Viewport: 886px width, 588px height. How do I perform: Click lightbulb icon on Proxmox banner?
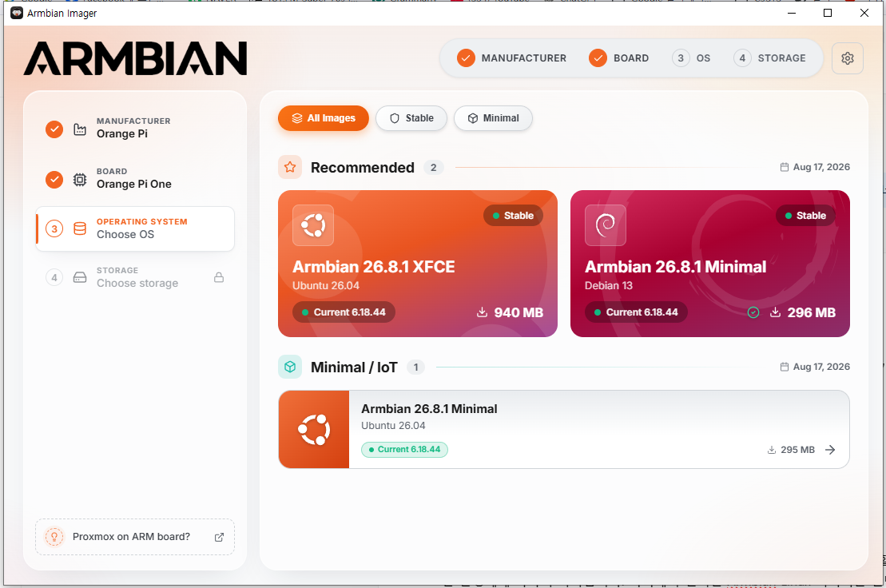point(54,537)
